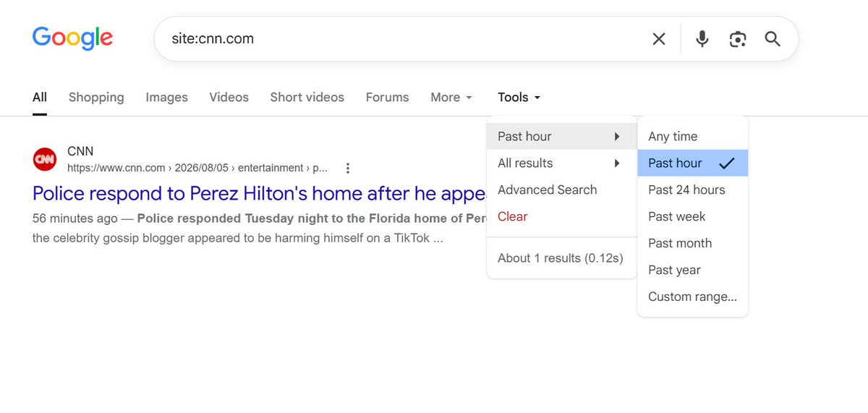Screen dimensions: 868x413
Task: Choose Past 24 hours filter
Action: click(692, 190)
